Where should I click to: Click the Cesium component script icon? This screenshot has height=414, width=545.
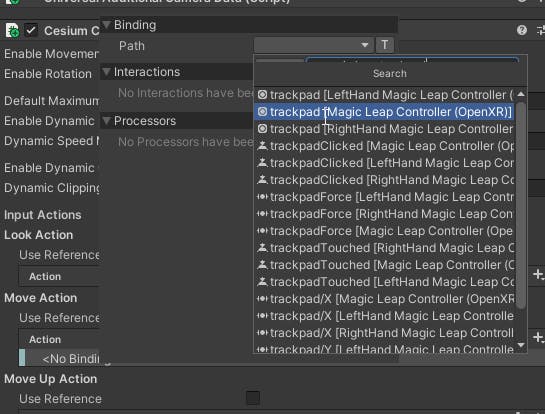(12, 30)
